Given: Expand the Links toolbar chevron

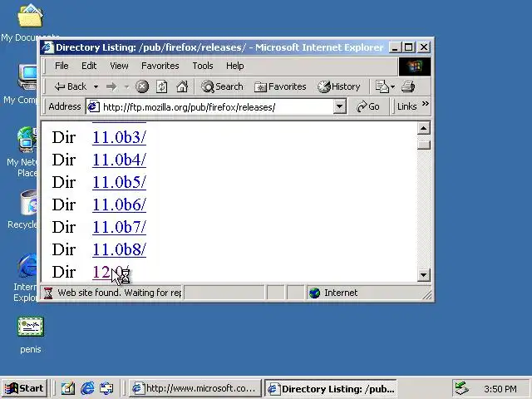Looking at the screenshot, I should (426, 103).
